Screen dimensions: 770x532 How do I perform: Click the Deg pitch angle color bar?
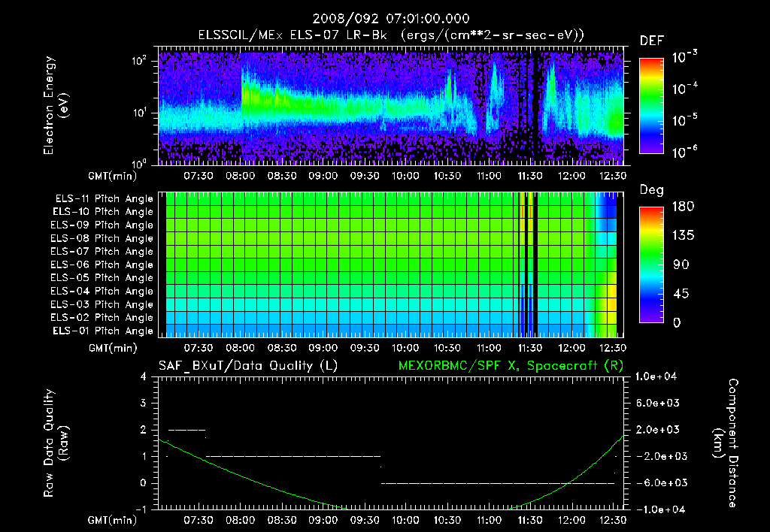(651, 264)
